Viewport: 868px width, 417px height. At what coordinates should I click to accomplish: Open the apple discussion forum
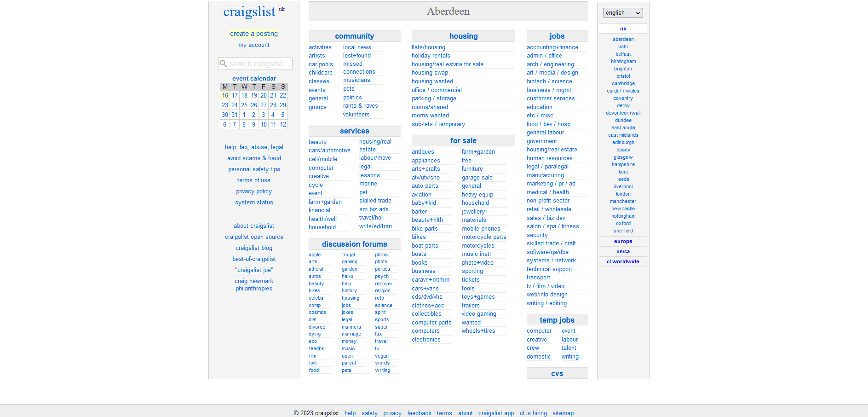[315, 255]
